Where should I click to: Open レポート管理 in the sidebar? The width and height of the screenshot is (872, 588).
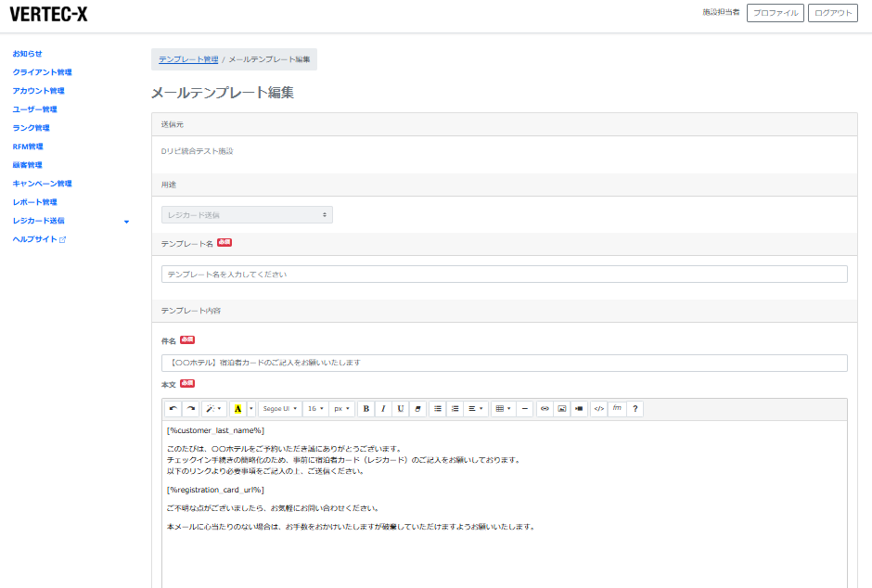point(34,202)
